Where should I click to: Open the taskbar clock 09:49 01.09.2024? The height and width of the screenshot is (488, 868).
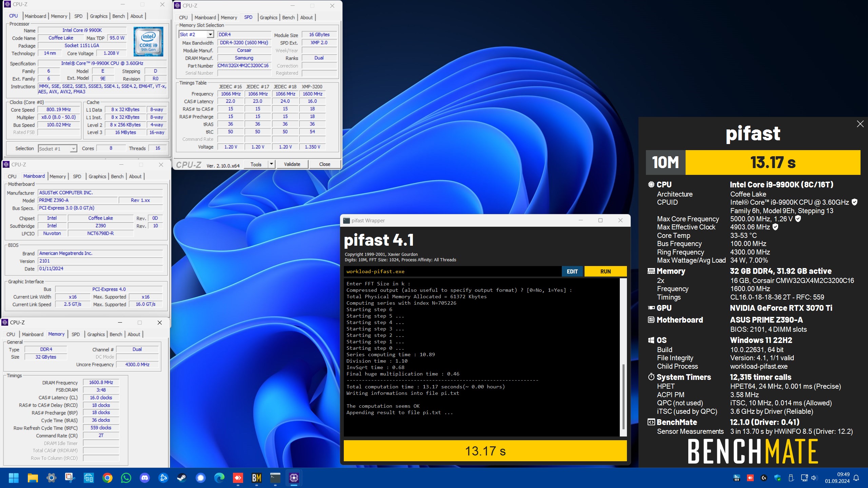(x=837, y=478)
